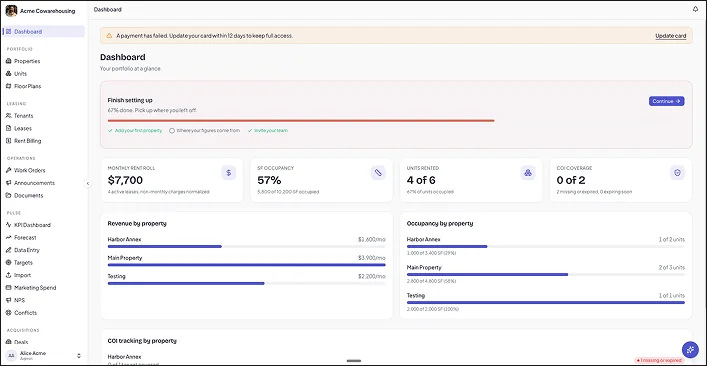Click the COI Coverage '0 of 2' card
Viewport: 707px width, 367px height.
tap(621, 180)
